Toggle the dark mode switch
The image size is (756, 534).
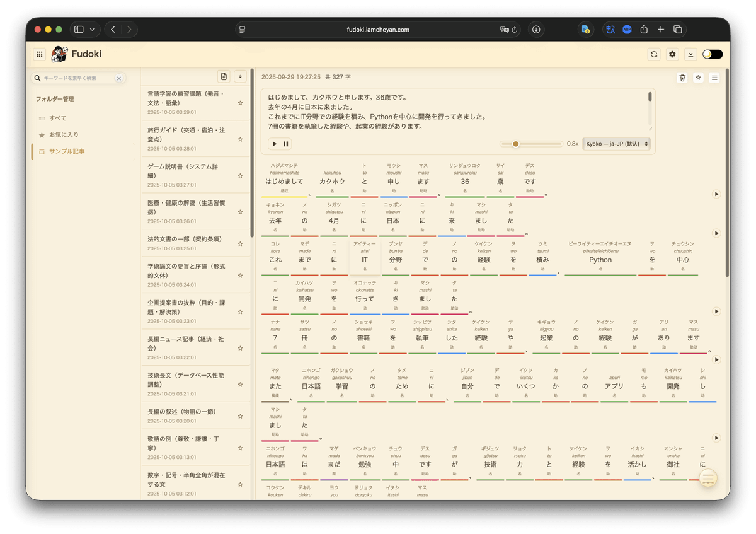pos(713,54)
